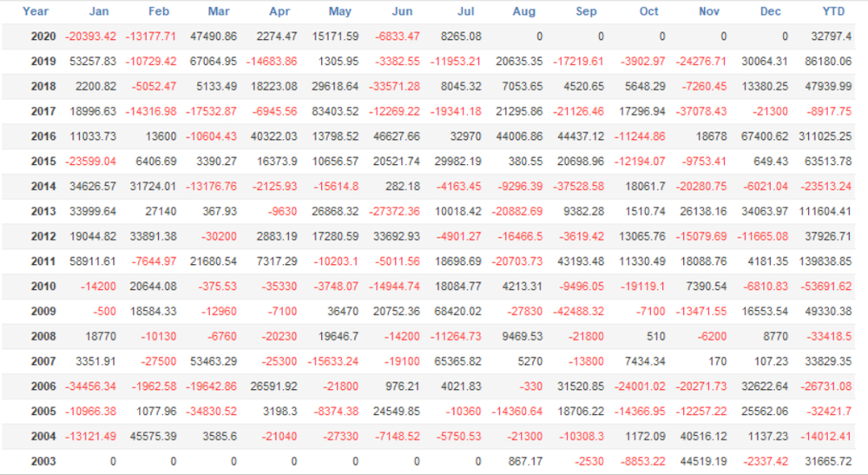Select the Jun column header
868x475 pixels.
pyautogui.click(x=402, y=11)
